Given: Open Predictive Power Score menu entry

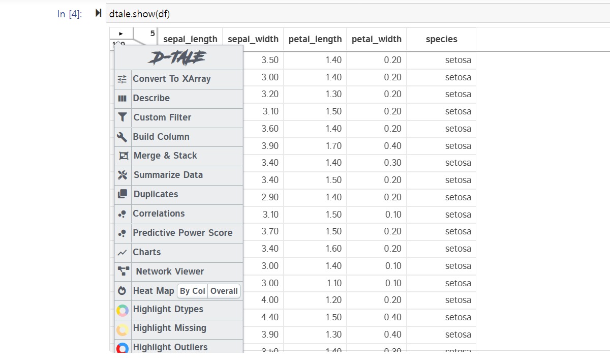Looking at the screenshot, I should click(179, 233).
